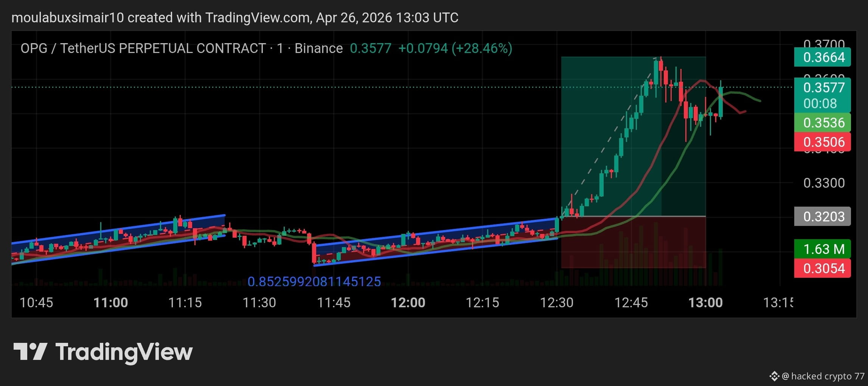The image size is (868, 386).
Task: Click the 12:15 time axis label
Action: tap(482, 303)
